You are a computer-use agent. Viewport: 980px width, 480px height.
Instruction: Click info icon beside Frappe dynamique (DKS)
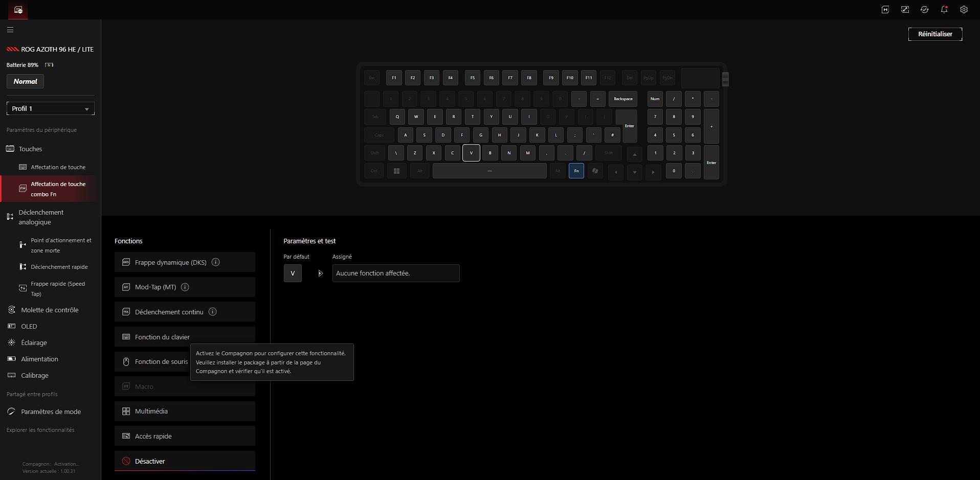coord(216,262)
